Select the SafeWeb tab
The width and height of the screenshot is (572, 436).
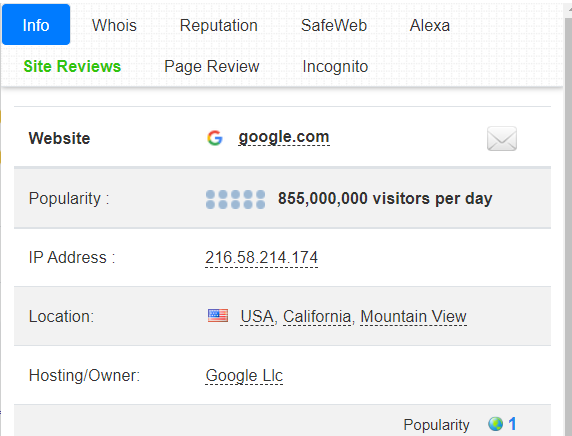click(x=334, y=26)
